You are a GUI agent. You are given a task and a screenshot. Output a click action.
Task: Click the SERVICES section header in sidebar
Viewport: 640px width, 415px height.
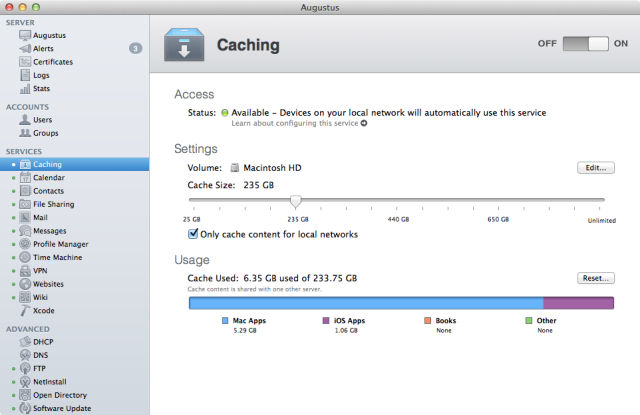24,151
